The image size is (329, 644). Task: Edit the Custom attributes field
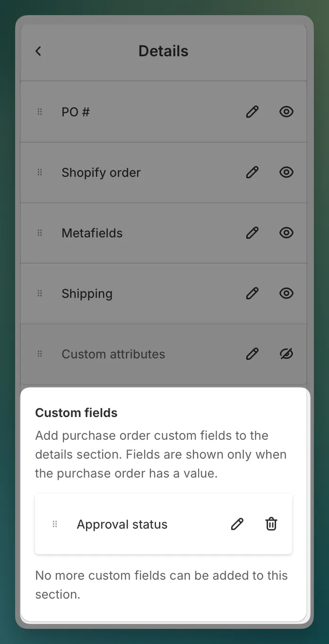point(252,354)
